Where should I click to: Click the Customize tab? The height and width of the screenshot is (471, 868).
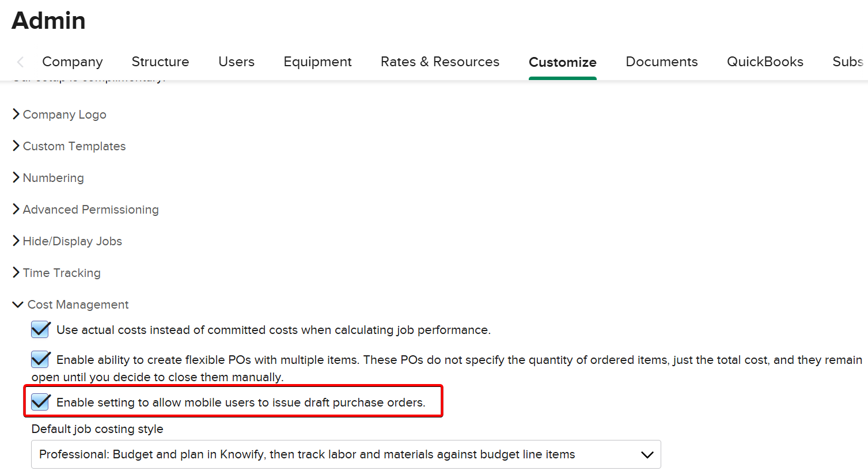pyautogui.click(x=562, y=62)
